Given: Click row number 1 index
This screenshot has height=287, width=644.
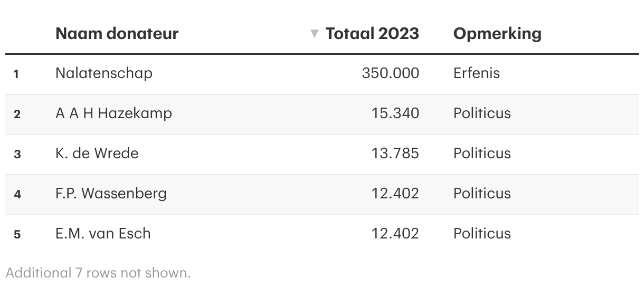Looking at the screenshot, I should [16, 74].
